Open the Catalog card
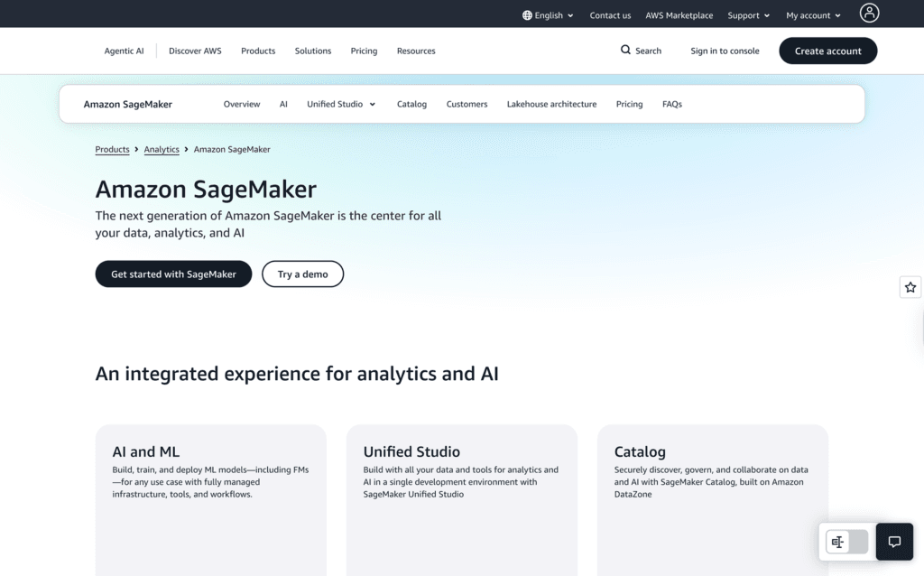Viewport: 924px width, 576px height. click(x=713, y=500)
